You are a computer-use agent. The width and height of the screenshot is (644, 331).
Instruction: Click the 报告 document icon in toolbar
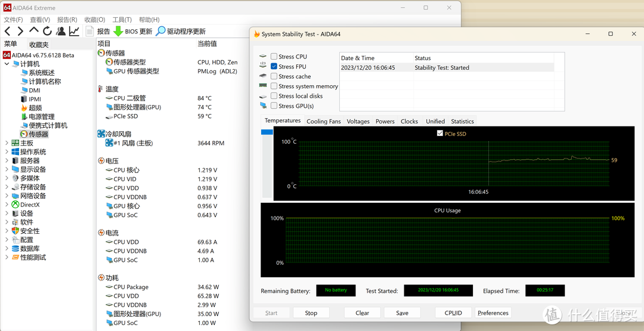tap(89, 31)
